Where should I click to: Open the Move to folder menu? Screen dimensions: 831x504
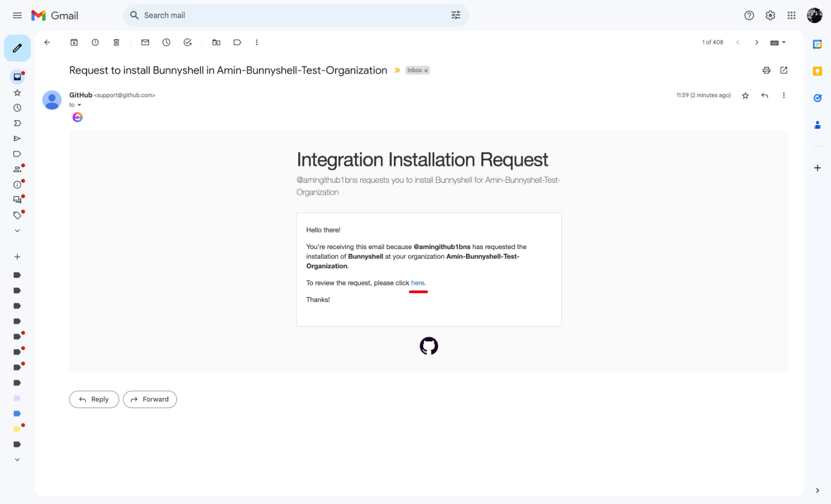(216, 42)
